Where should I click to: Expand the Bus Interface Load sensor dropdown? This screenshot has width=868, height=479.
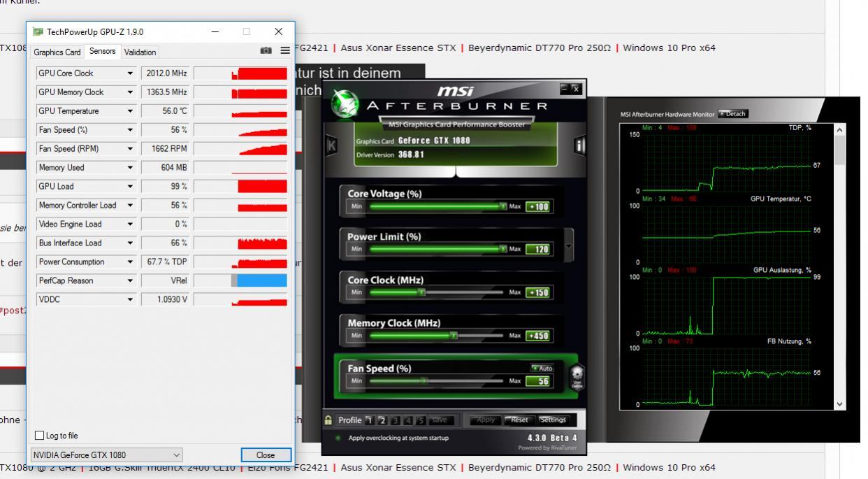coord(130,243)
